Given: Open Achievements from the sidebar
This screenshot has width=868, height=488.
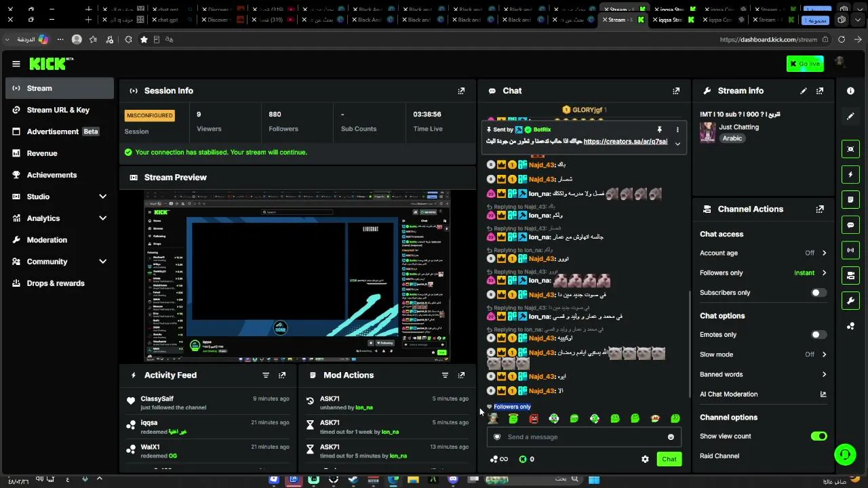Looking at the screenshot, I should [60, 175].
